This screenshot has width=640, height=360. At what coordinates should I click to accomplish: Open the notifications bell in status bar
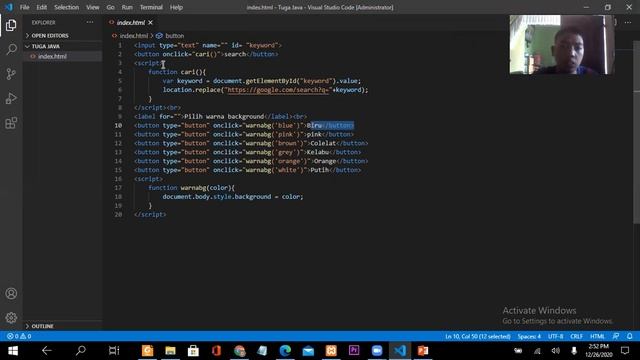(629, 336)
